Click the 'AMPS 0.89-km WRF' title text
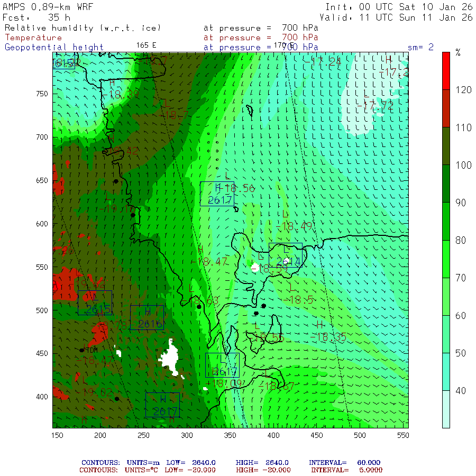Screen dimensions: 476x476 click(48, 7)
